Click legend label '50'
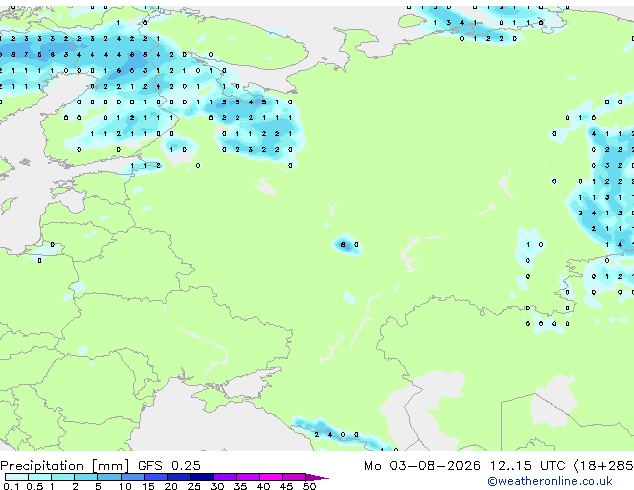Image resolution: width=634 pixels, height=490 pixels. [x=310, y=486]
